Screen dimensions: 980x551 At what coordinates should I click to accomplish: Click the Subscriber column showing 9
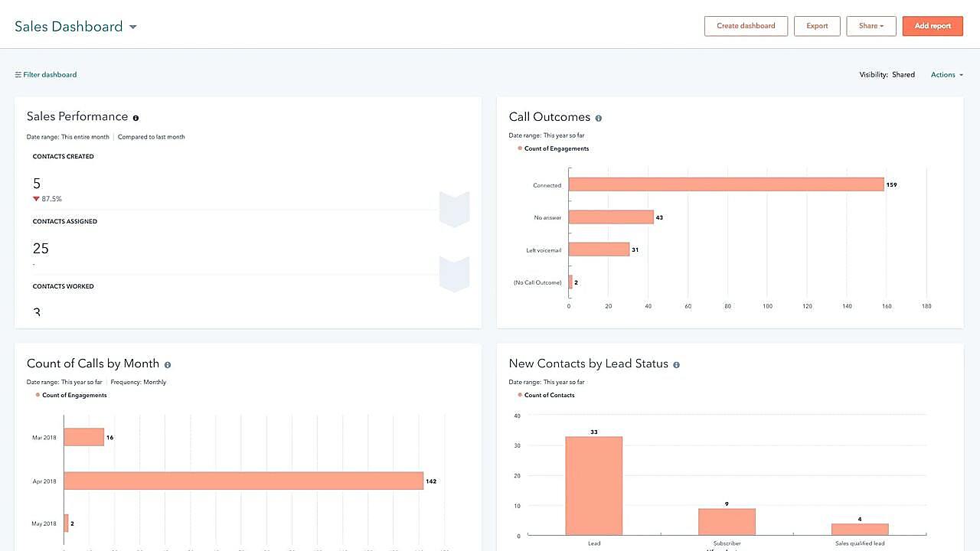click(x=727, y=522)
